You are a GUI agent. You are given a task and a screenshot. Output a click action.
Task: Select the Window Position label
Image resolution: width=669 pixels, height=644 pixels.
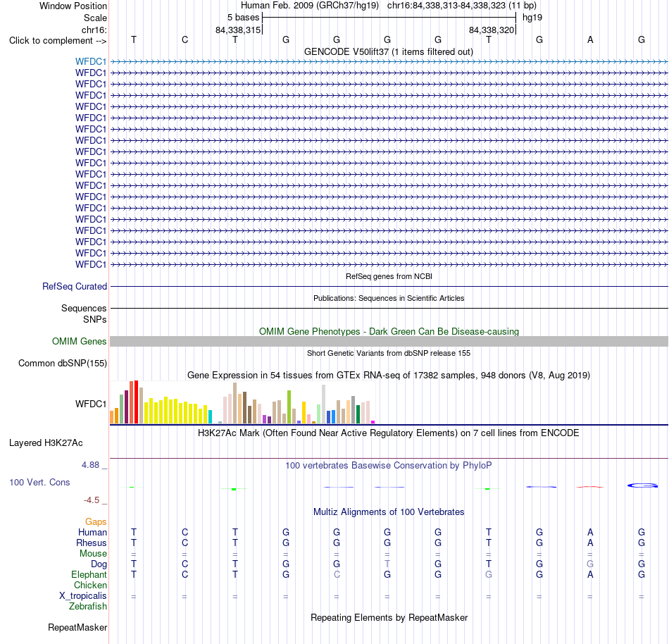[73, 6]
